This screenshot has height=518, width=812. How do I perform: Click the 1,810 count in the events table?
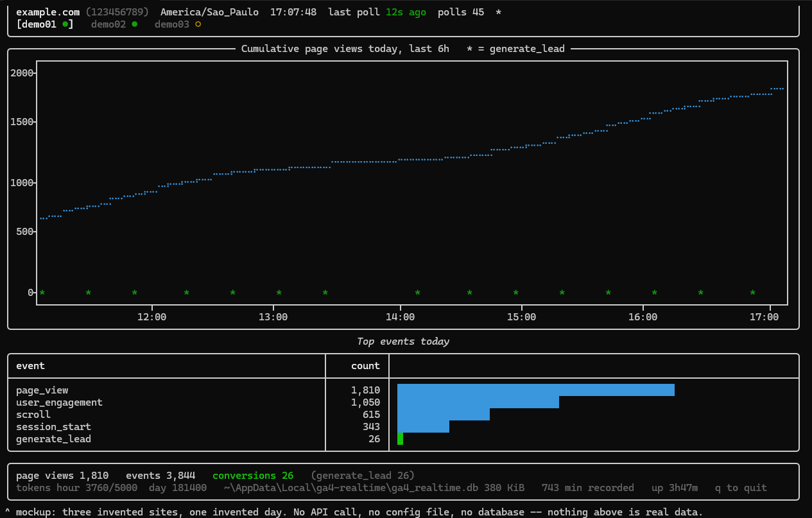(365, 390)
